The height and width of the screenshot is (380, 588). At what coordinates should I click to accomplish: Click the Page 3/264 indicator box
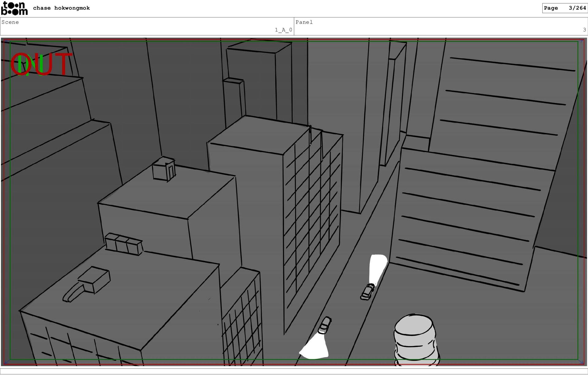(565, 8)
